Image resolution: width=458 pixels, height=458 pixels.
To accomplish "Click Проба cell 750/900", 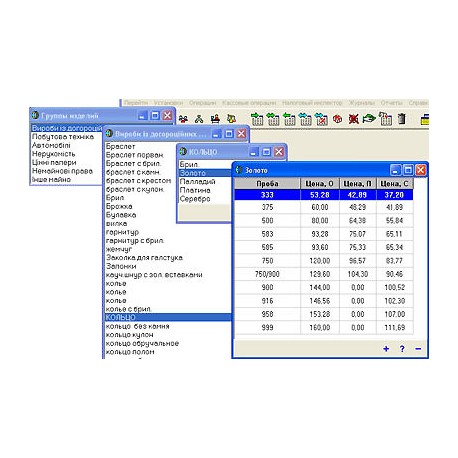I will [x=267, y=274].
